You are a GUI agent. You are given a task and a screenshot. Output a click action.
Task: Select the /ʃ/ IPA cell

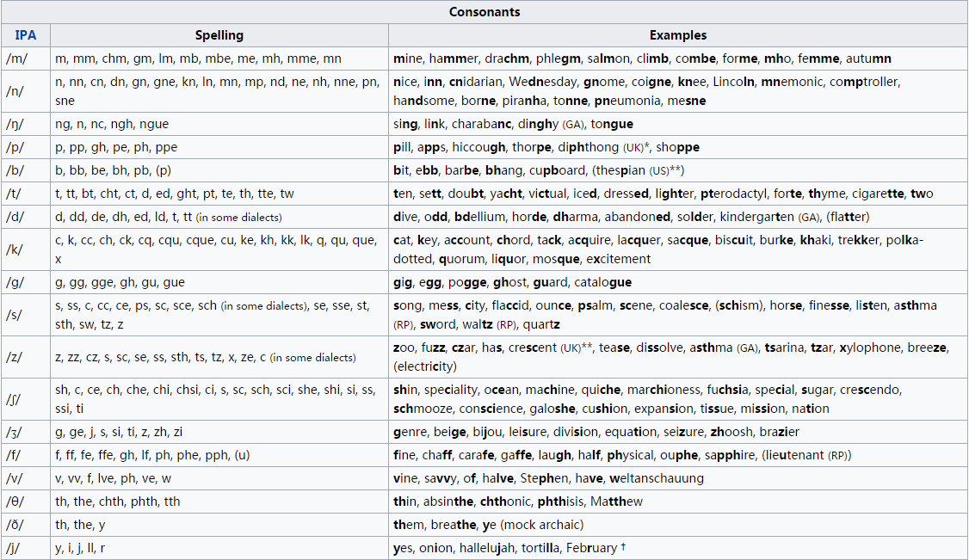coord(25,399)
